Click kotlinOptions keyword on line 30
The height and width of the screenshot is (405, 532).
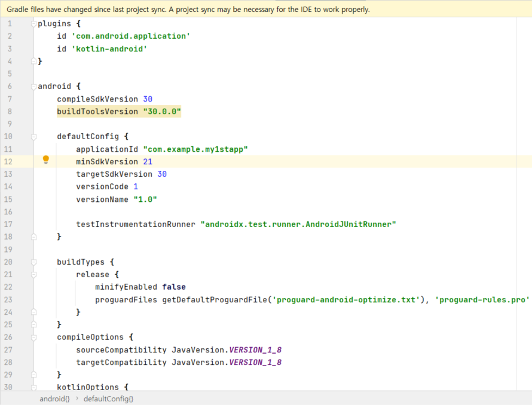(87, 387)
